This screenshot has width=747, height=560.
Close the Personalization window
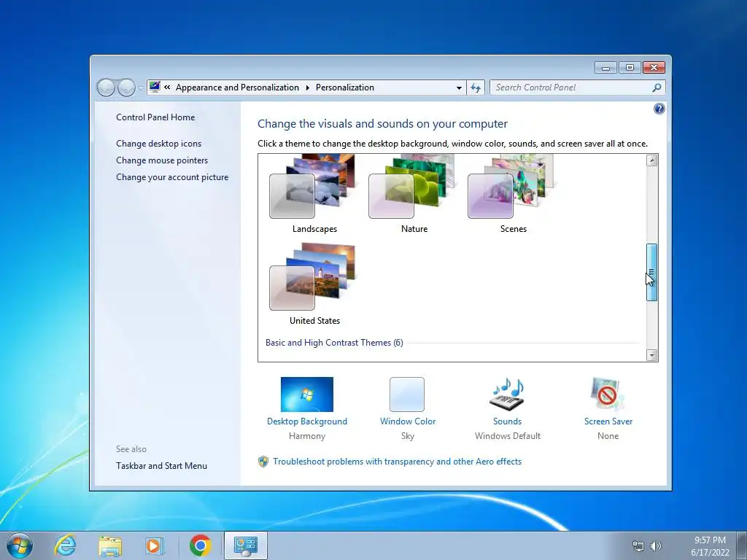point(654,68)
